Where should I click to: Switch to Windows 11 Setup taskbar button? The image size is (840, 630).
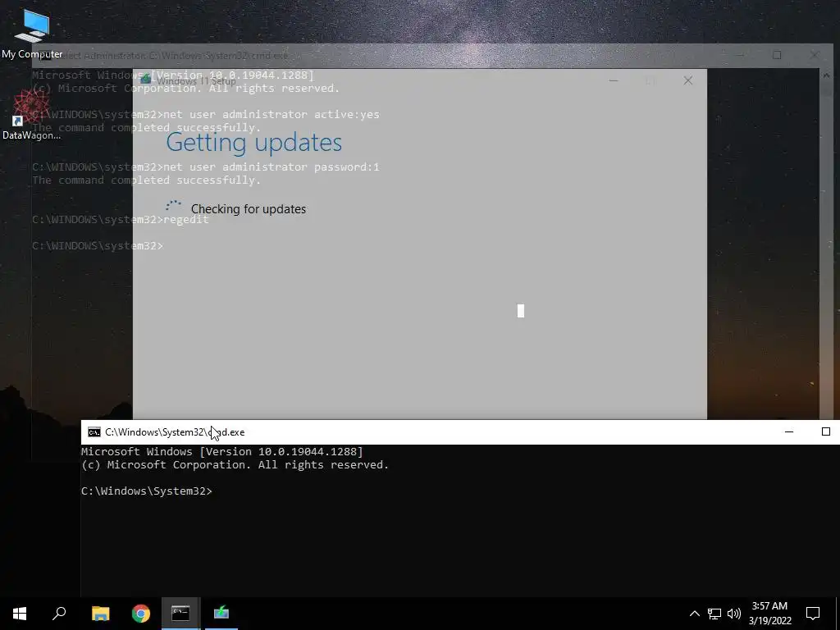[221, 614]
